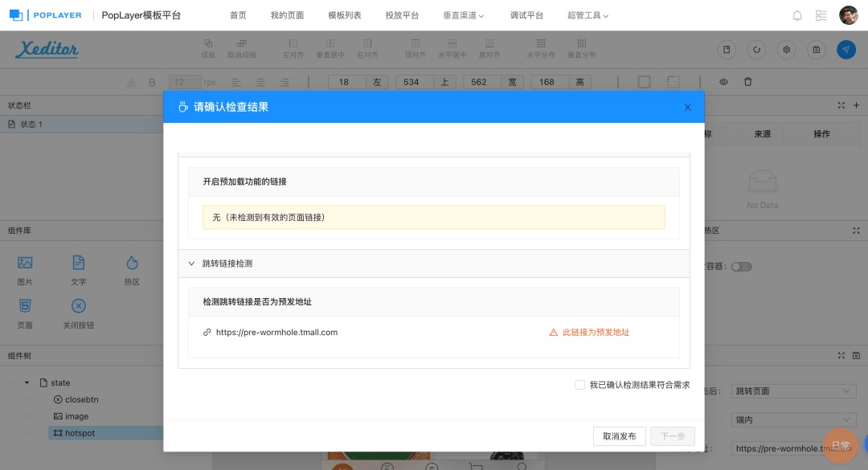The height and width of the screenshot is (470, 868).
Task: Click the POPLAYER logo
Action: pos(45,15)
